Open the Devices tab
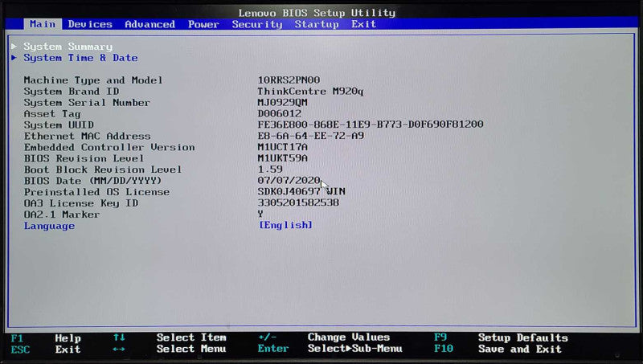This screenshot has width=643, height=364. (90, 24)
